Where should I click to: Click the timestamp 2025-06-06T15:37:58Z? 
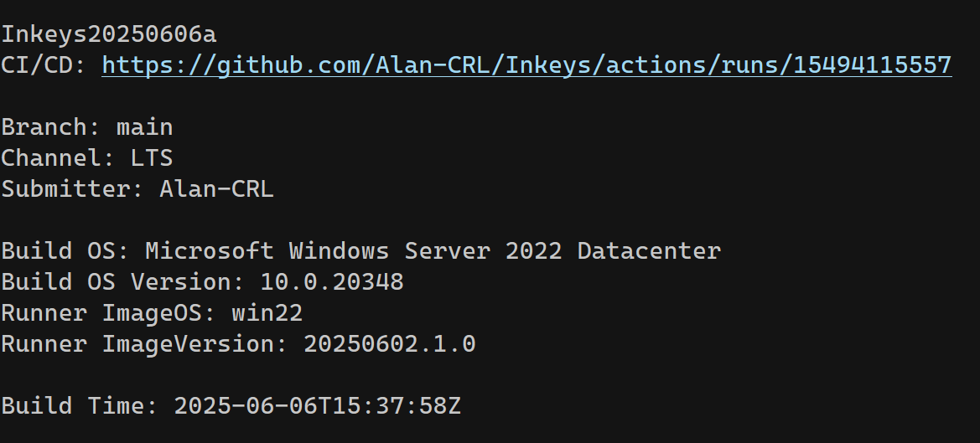317,406
